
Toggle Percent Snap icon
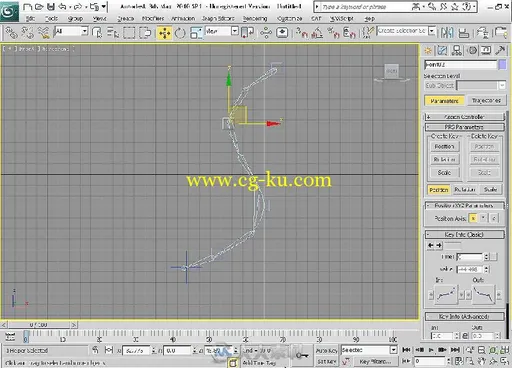(333, 33)
